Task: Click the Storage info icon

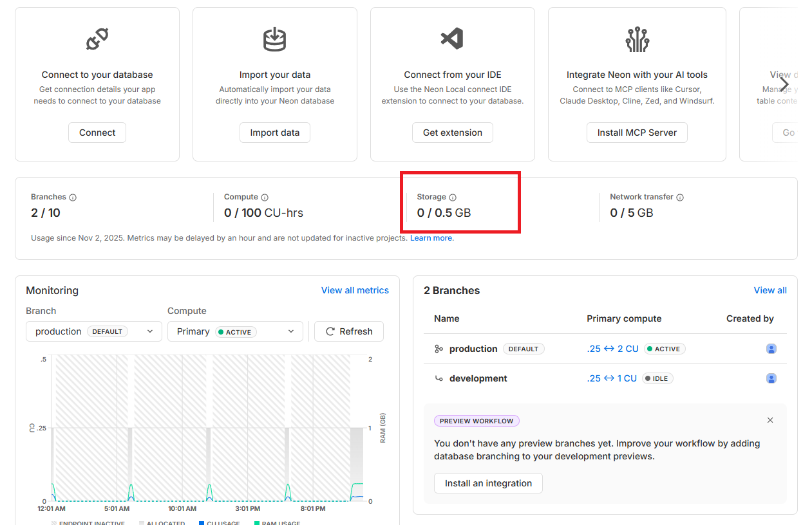Action: pyautogui.click(x=453, y=198)
